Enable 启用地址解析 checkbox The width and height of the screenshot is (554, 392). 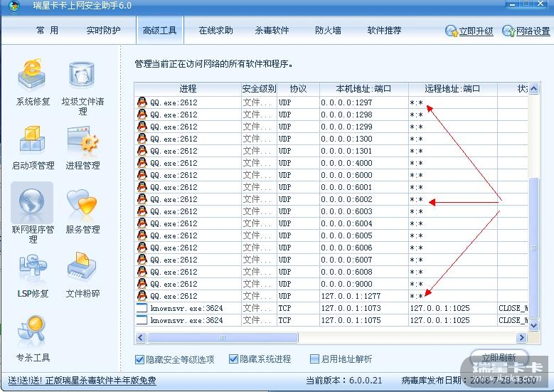314,359
